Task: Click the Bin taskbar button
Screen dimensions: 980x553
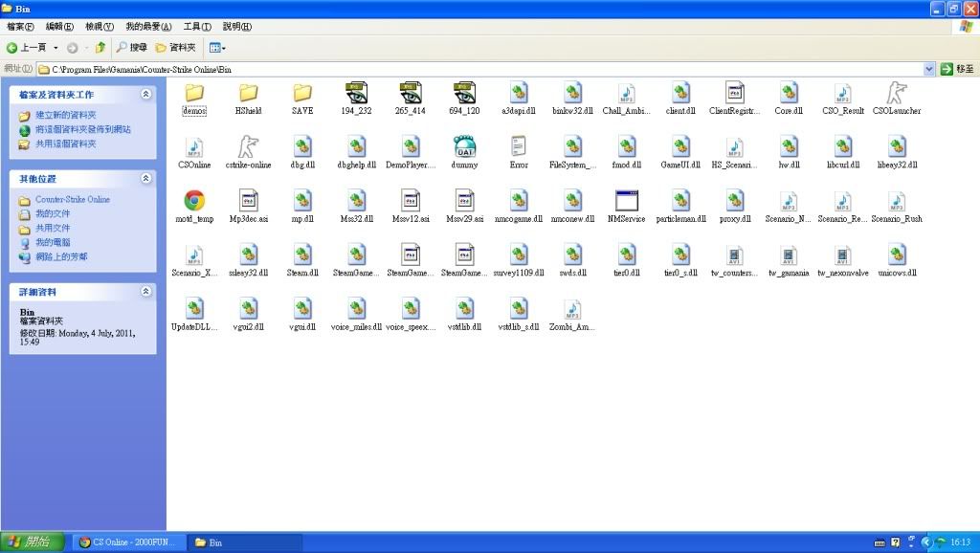Action: coord(245,542)
